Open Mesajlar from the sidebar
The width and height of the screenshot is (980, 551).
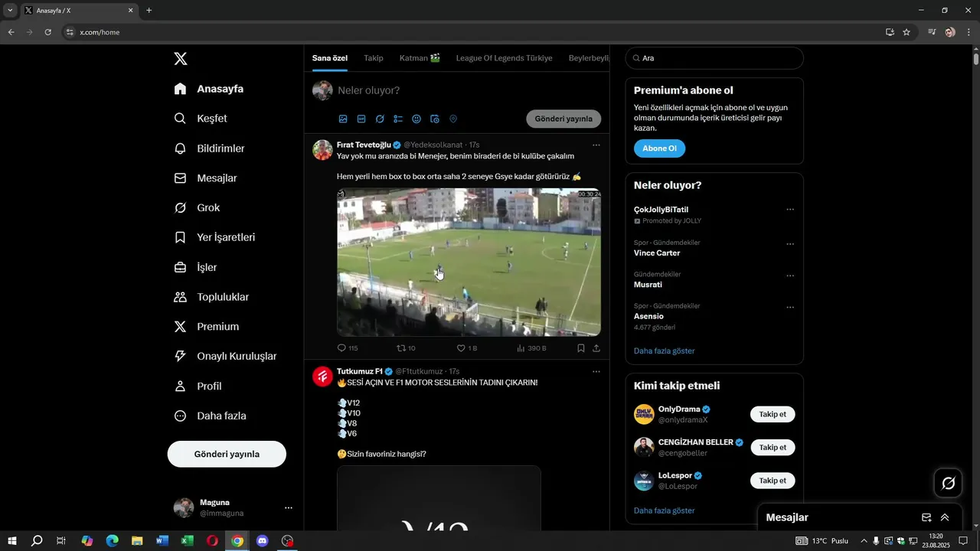tap(205, 178)
